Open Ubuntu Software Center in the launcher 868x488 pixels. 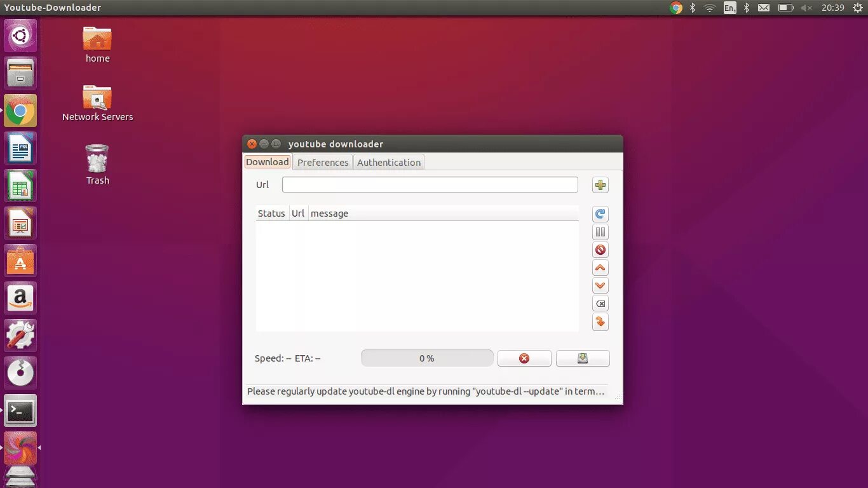pyautogui.click(x=20, y=261)
